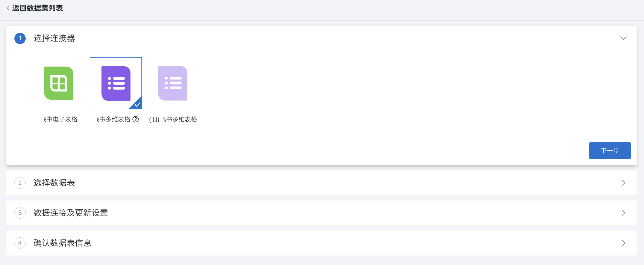This screenshot has height=265, width=644.
Task: Expand the 数据连接及更新设置 section chevron
Action: tap(623, 213)
